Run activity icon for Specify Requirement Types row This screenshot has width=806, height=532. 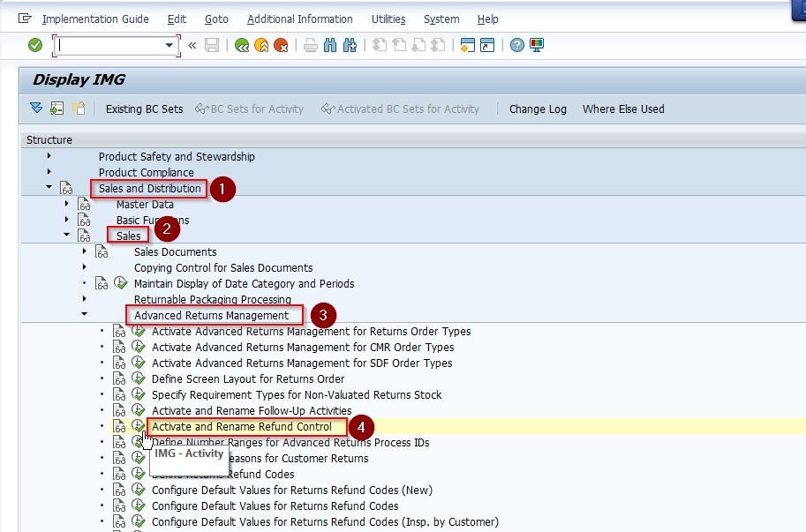tap(138, 394)
